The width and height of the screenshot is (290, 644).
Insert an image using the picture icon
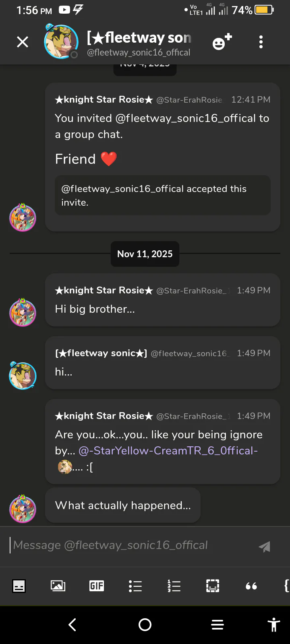58,586
